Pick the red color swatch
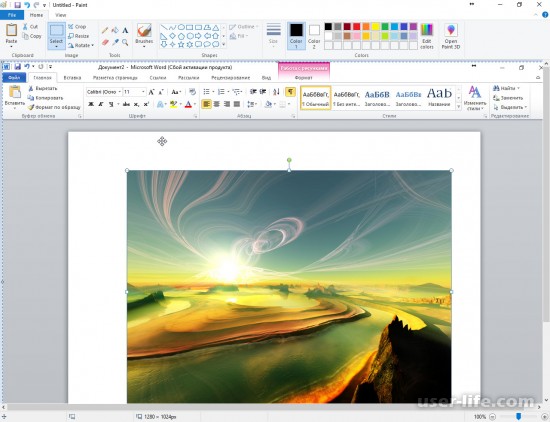The width and height of the screenshot is (550, 422). [356, 27]
